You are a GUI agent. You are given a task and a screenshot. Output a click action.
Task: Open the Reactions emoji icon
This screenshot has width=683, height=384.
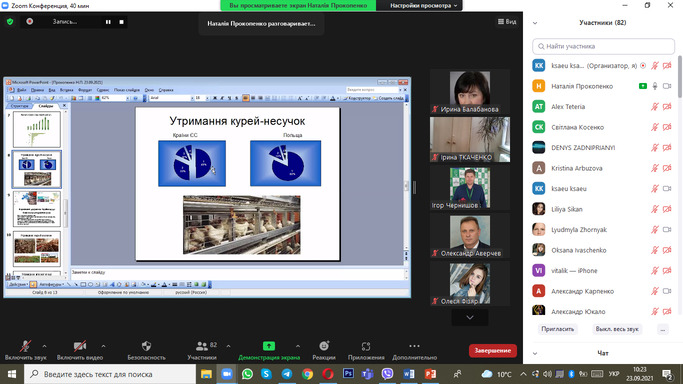pos(324,346)
